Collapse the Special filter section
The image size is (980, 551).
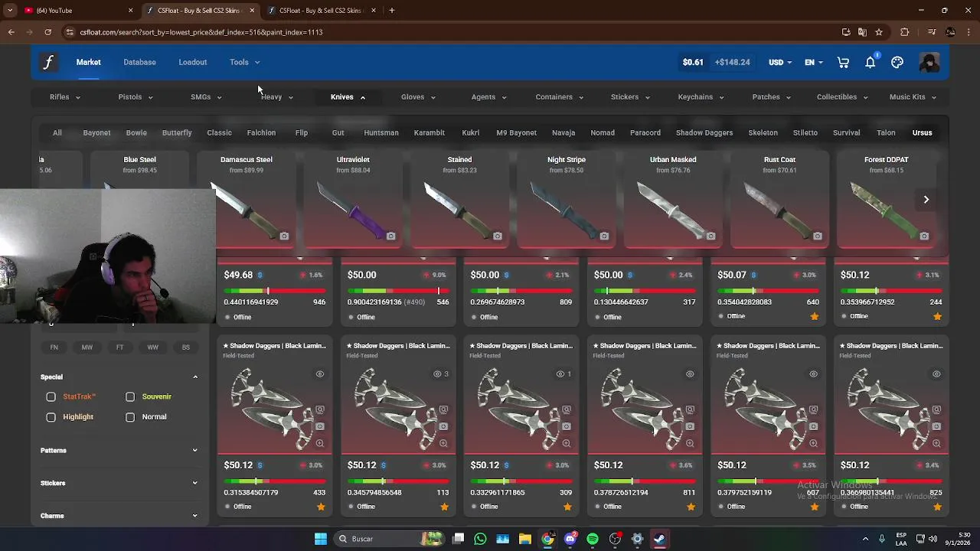coord(119,377)
